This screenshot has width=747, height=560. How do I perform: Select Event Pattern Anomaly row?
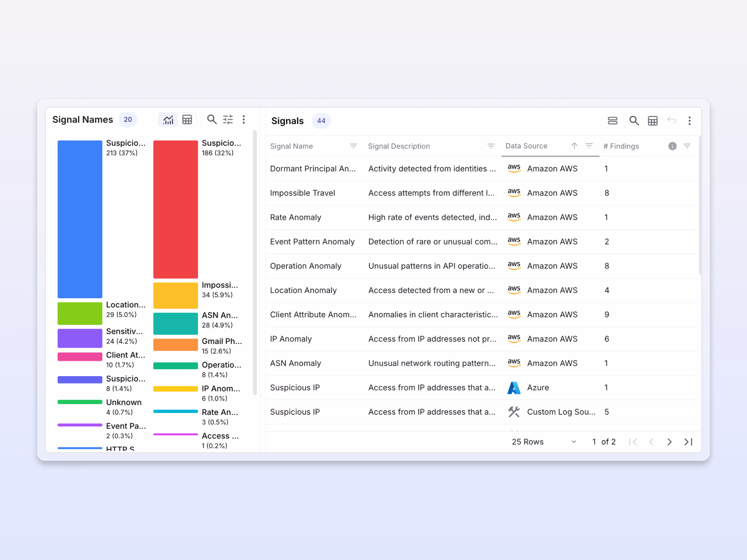point(482,241)
